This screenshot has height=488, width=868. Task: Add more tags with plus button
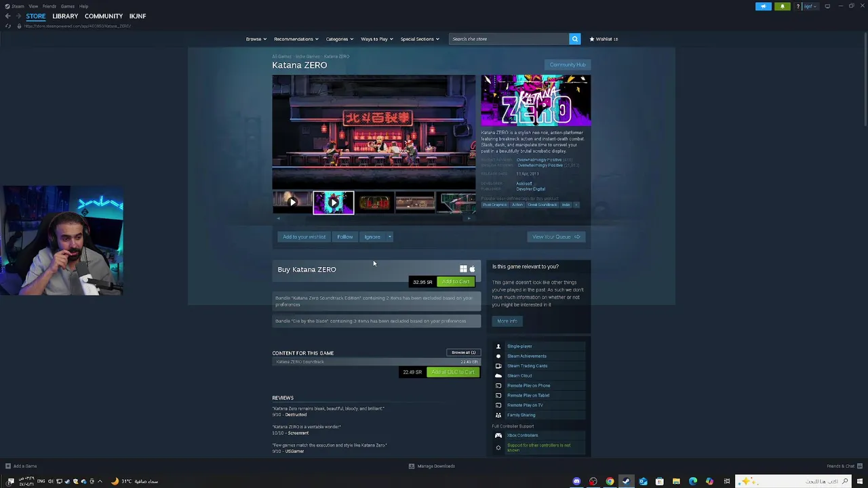[x=576, y=205]
